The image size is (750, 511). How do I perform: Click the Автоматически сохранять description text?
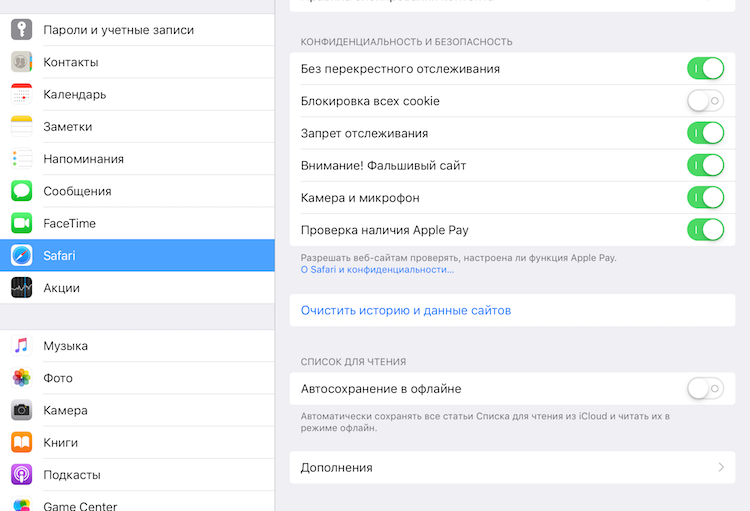pyautogui.click(x=485, y=422)
